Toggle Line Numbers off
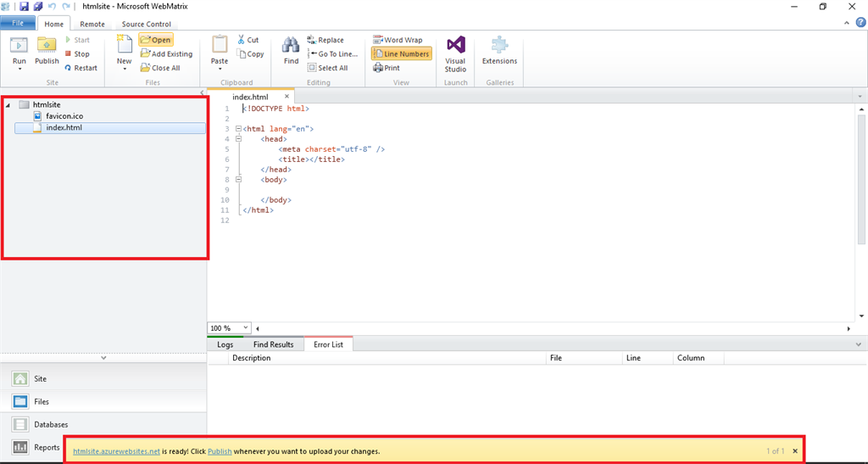 tap(401, 53)
